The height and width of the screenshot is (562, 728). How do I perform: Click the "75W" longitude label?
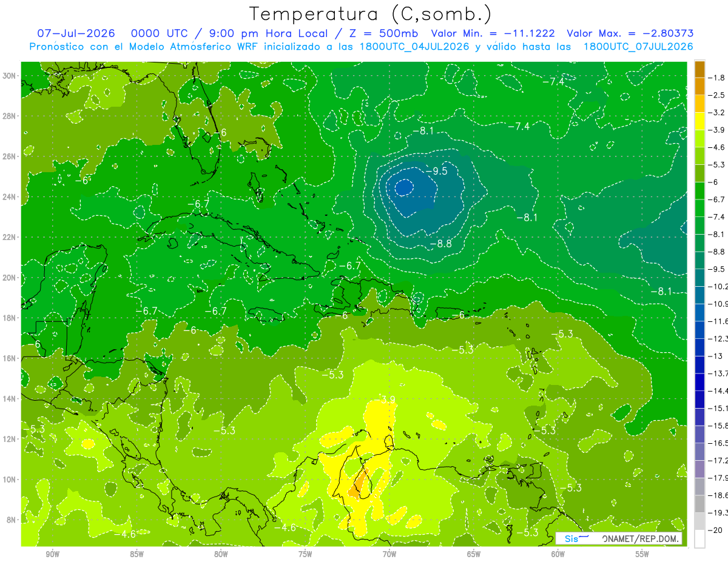coord(305,554)
